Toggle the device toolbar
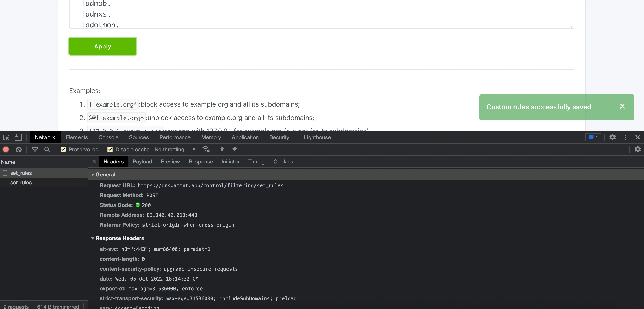The image size is (644, 309). (18, 137)
